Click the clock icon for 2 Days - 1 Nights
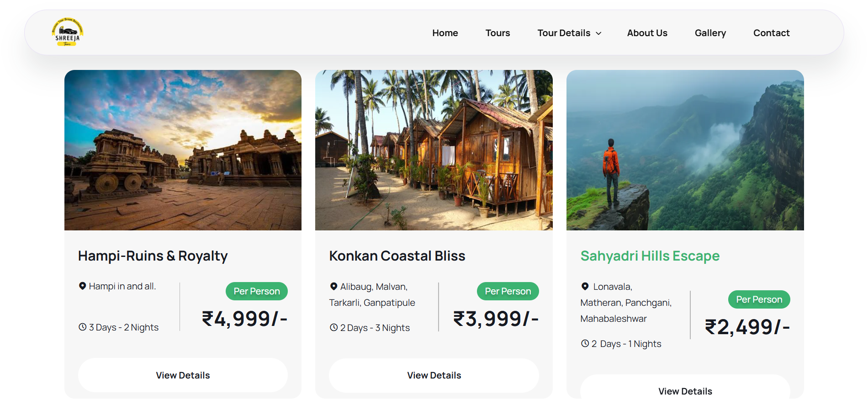The image size is (868, 416). [585, 344]
